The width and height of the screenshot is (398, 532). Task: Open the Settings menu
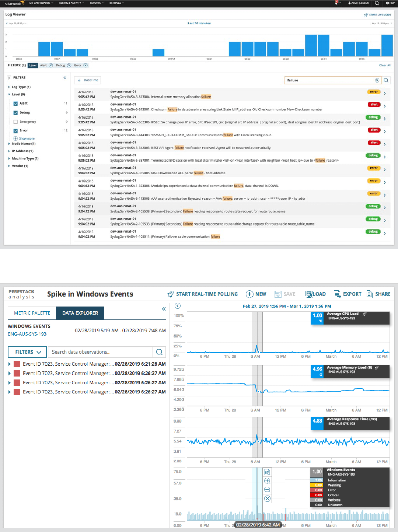tap(116, 3)
